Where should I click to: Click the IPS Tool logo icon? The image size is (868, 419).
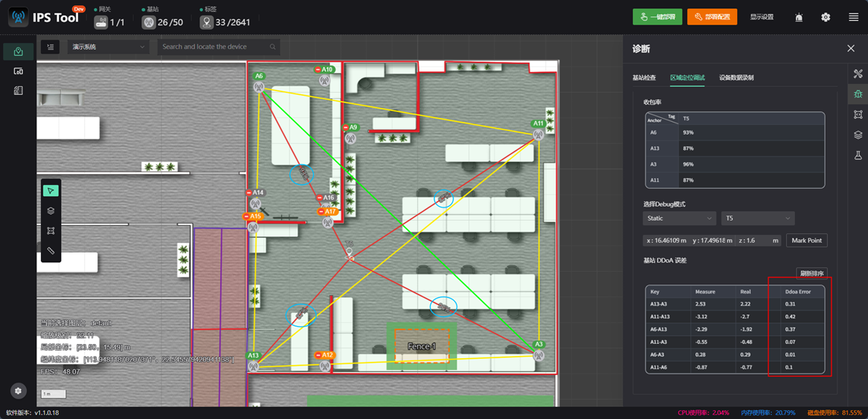19,17
